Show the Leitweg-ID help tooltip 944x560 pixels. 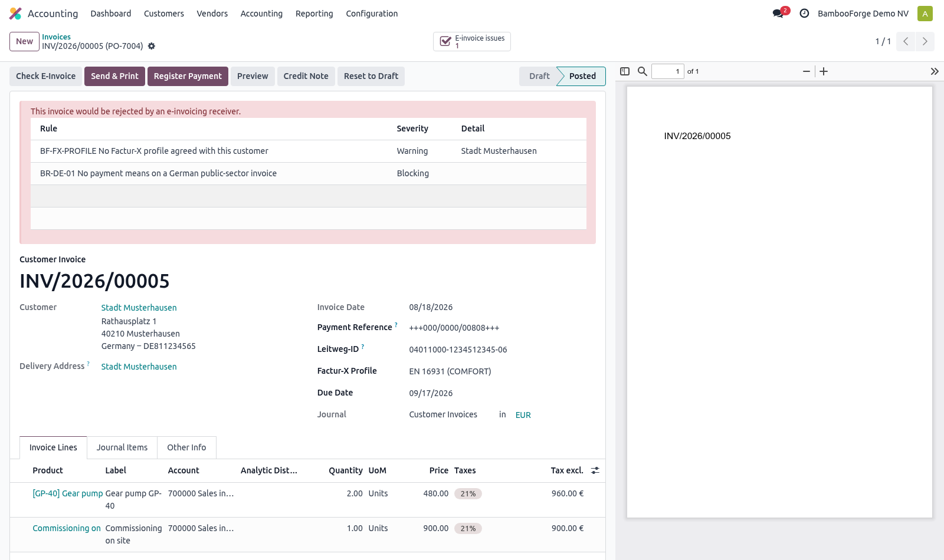(x=363, y=347)
